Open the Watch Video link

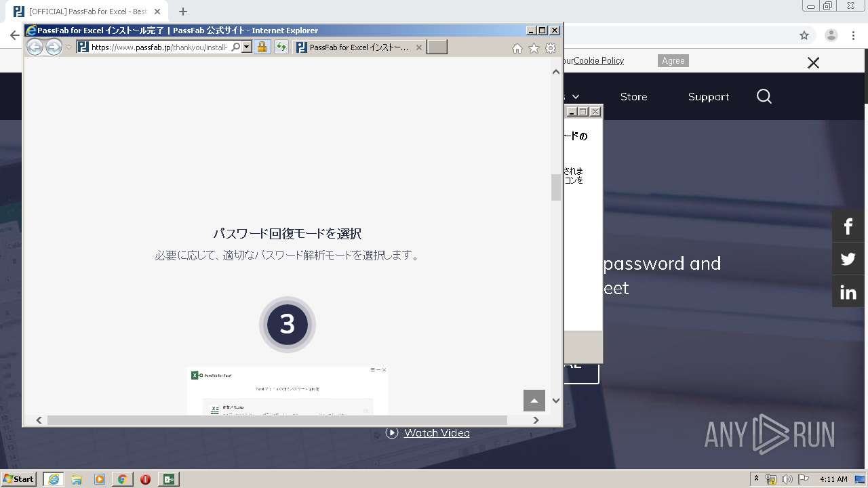click(x=437, y=433)
